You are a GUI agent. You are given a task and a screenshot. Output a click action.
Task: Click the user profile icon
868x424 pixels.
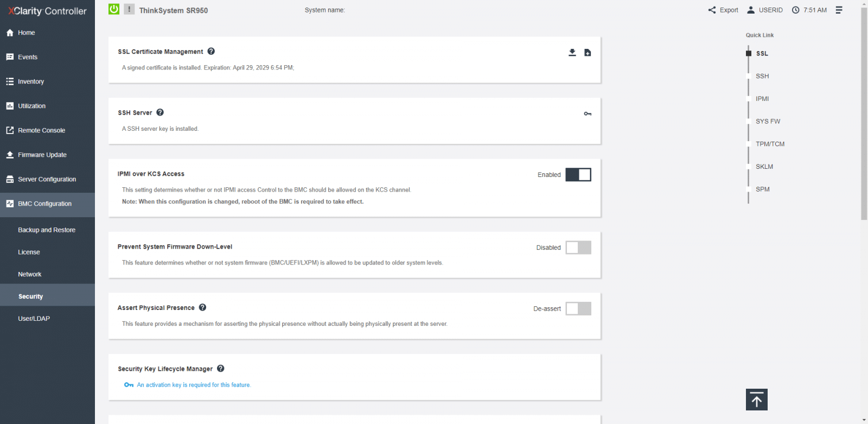click(751, 10)
